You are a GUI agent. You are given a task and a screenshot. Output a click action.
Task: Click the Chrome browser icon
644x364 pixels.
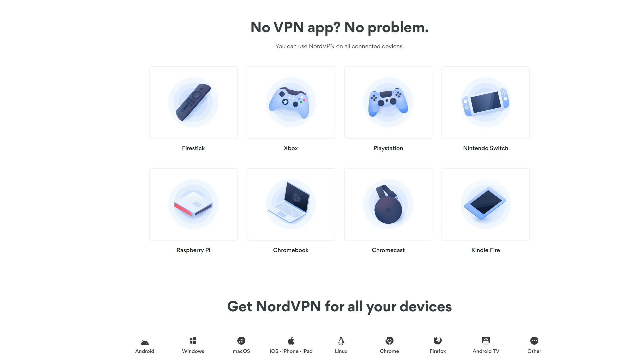389,340
